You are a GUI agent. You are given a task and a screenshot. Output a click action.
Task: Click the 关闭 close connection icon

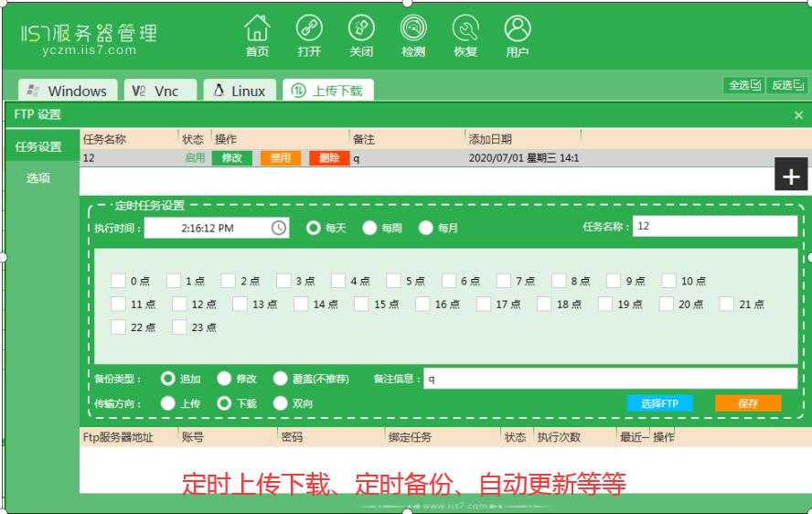tap(361, 35)
